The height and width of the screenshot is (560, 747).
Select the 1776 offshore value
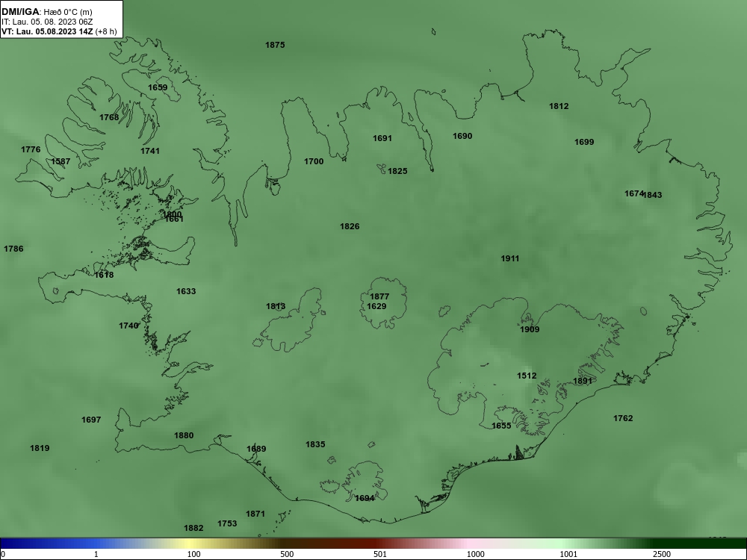[x=31, y=149]
